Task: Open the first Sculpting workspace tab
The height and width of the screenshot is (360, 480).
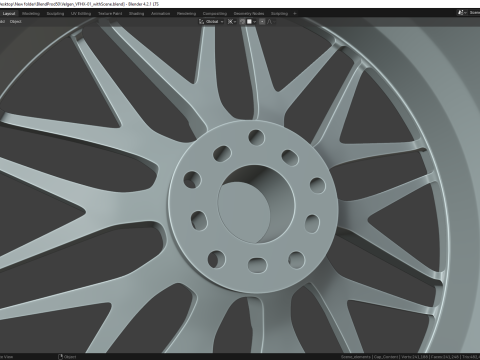Action: pos(55,14)
